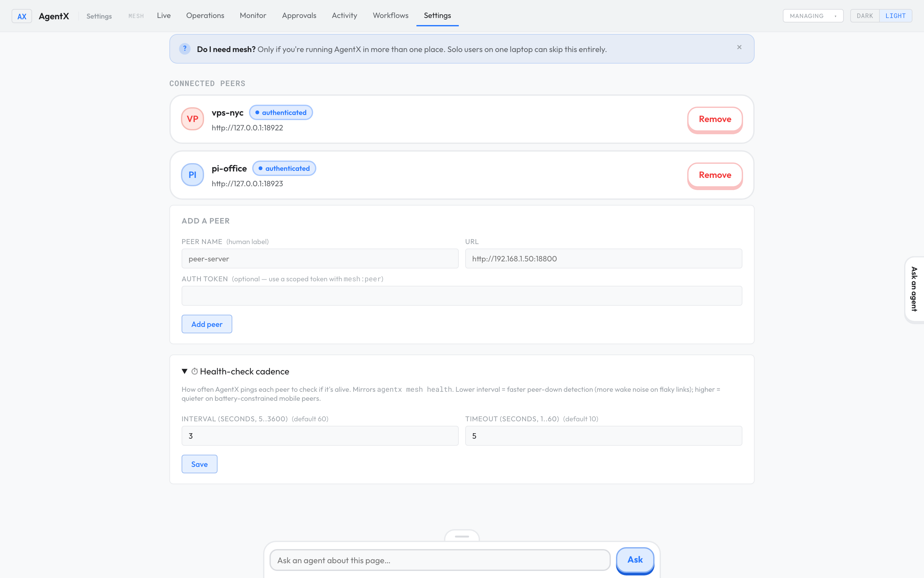Remove the pi-office peer
Screen dimensions: 924x578
tap(715, 175)
